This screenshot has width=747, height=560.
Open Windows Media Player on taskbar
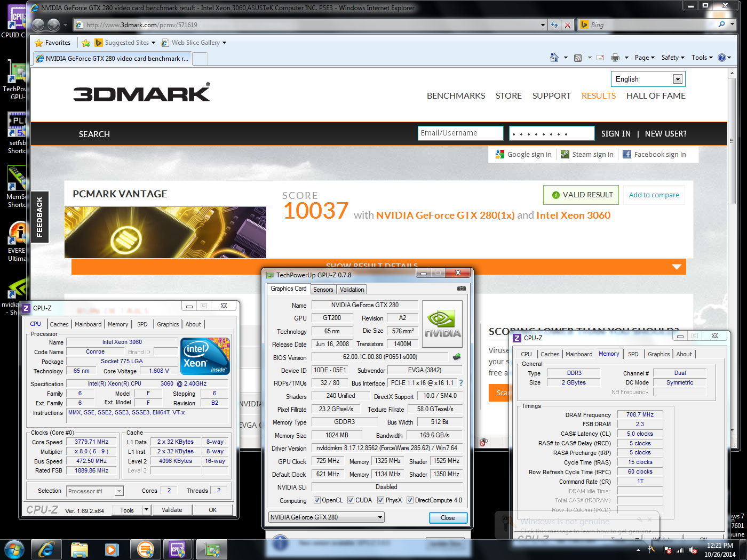(x=112, y=549)
